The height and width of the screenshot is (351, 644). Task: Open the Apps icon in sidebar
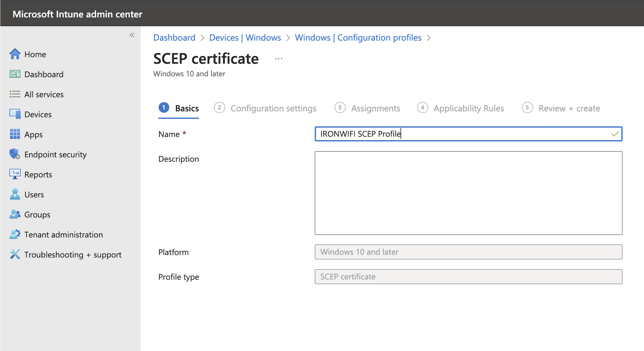15,134
